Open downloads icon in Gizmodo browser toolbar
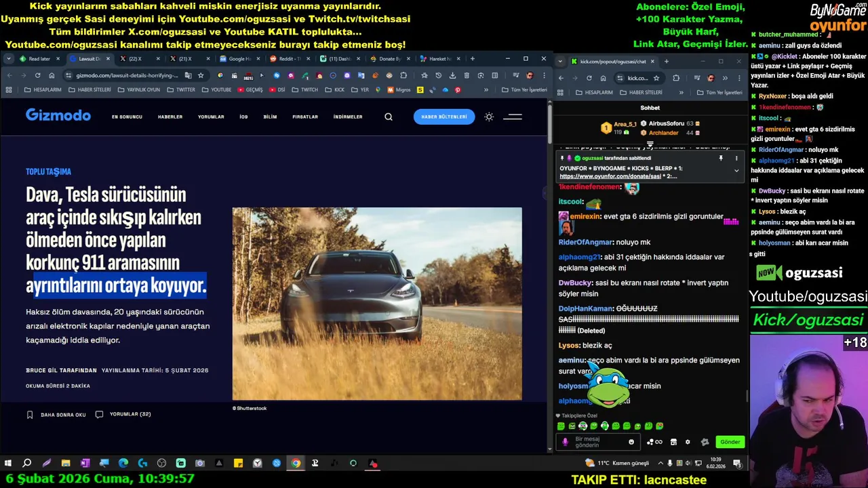The width and height of the screenshot is (868, 488). 452,75
